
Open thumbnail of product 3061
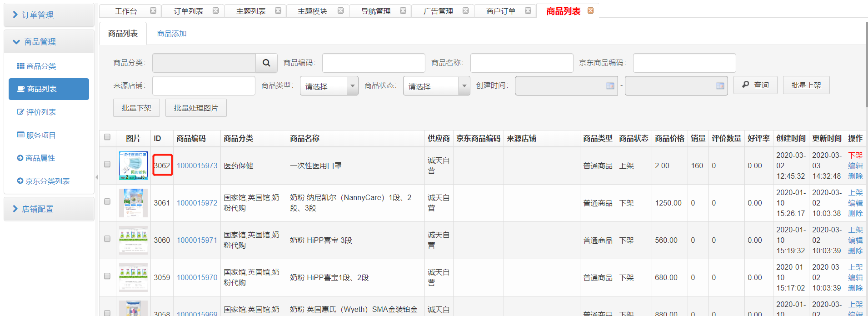[x=133, y=203]
